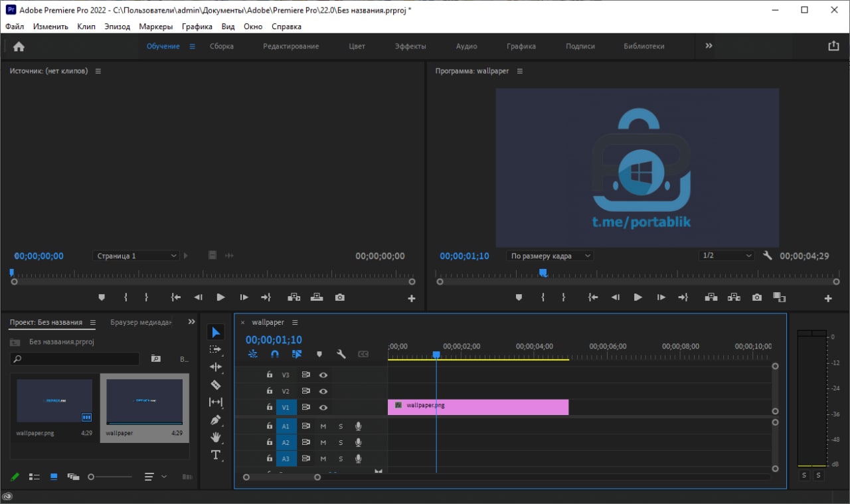Screen dimensions: 850x504
Task: Play the Program monitor
Action: (638, 298)
